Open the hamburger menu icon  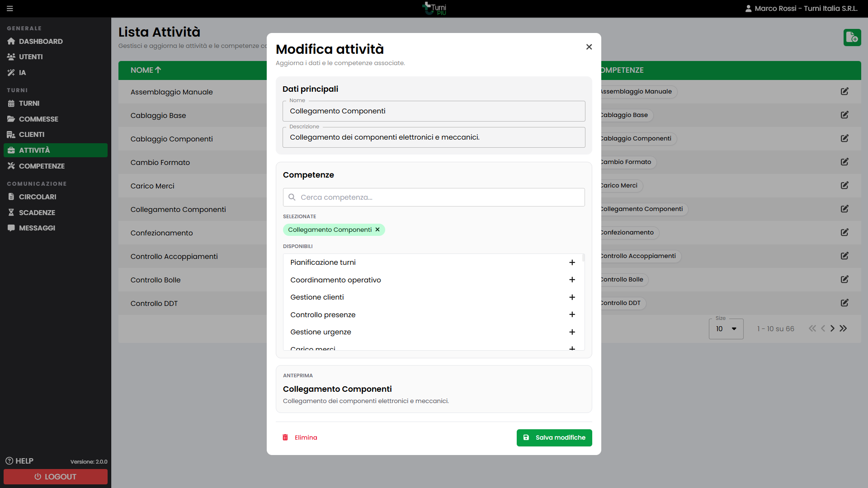point(10,9)
